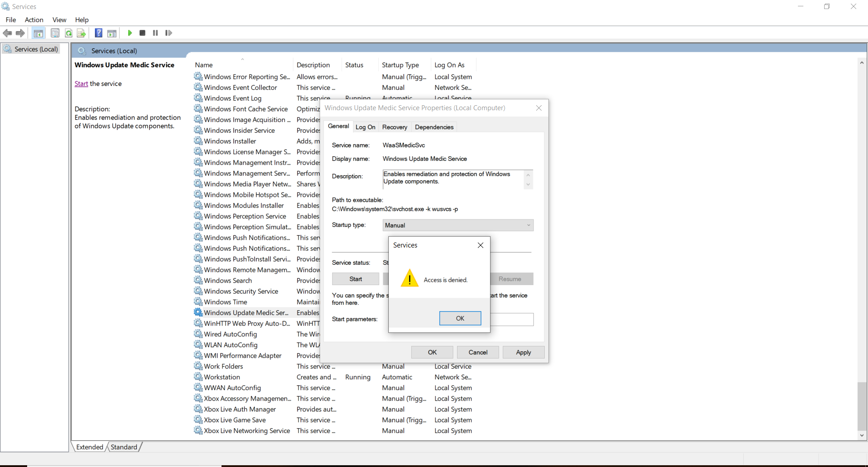Sort by the Log On As column header
Viewport: 868px width, 467px height.
[x=454, y=65]
